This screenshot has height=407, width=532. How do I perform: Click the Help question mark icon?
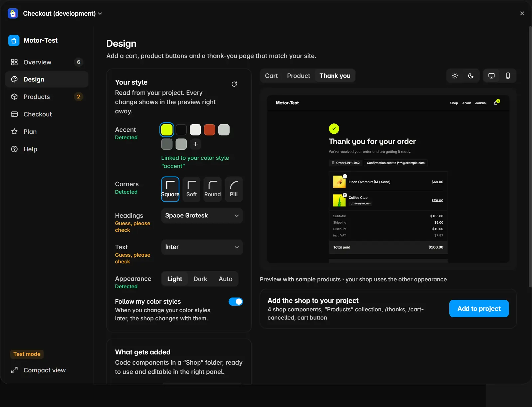click(x=14, y=149)
